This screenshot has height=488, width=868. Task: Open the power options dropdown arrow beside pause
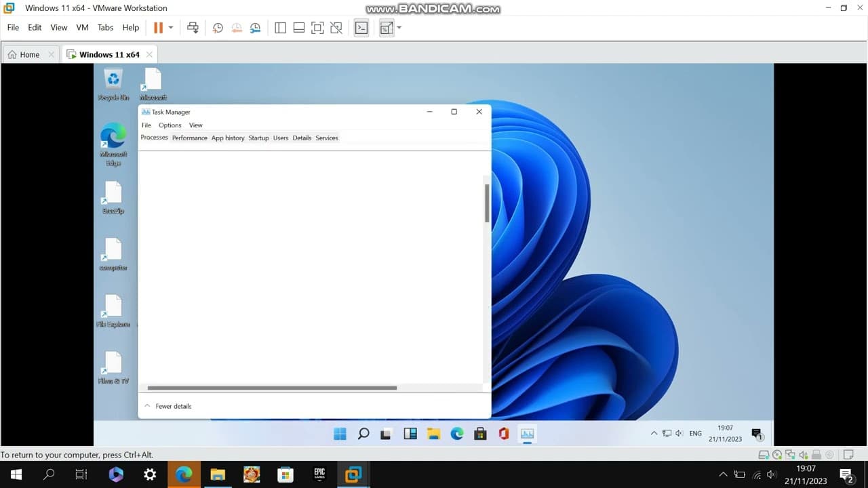pos(171,28)
